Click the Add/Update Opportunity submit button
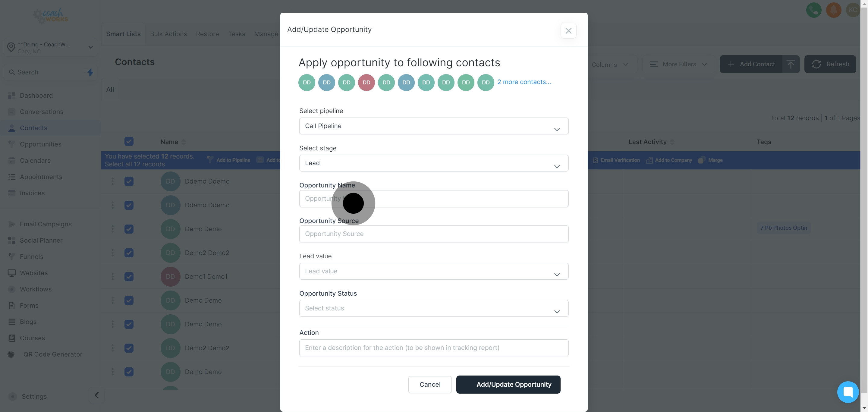The image size is (868, 412). 508,384
